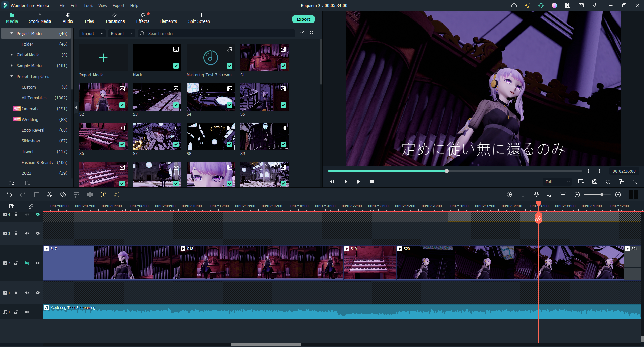The width and height of the screenshot is (644, 347).
Task: Select the Cinematic templates category
Action: point(31,109)
